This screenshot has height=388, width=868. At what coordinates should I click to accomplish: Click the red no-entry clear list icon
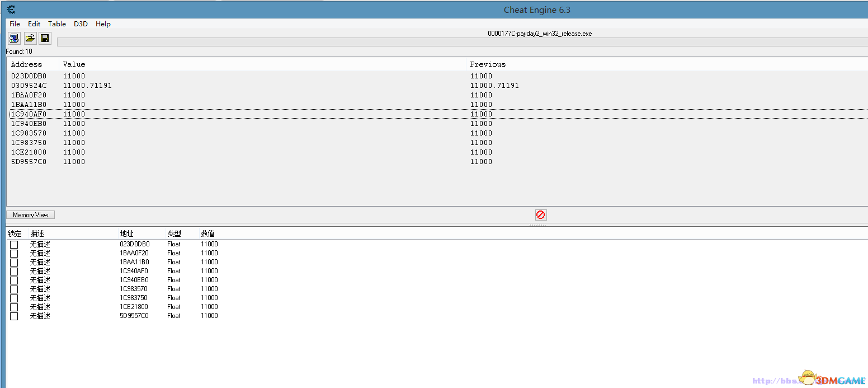[540, 214]
